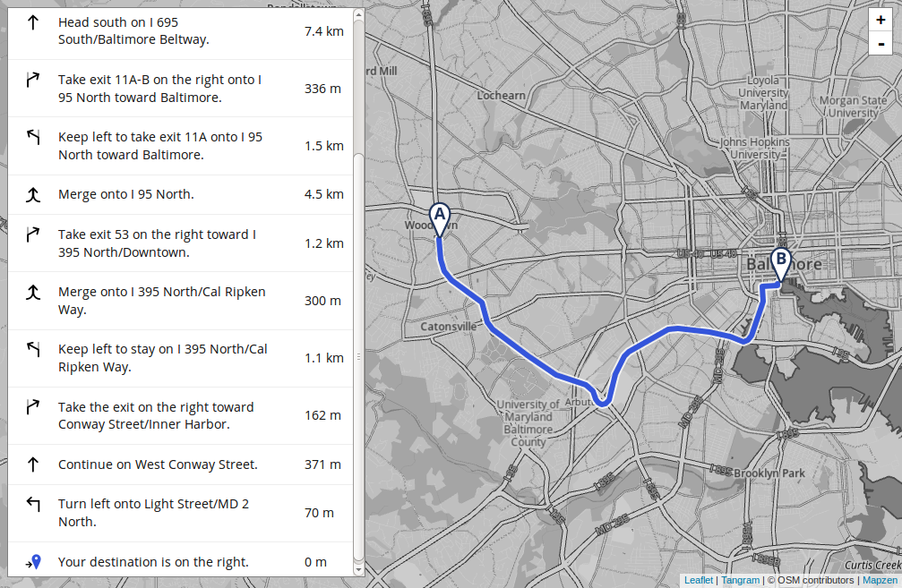Click the map zoom out minus button
Screen dimensions: 902x588
coord(881,44)
